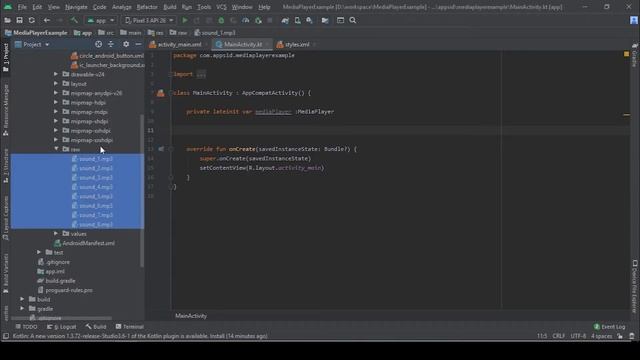Open the Terminal tool window
Viewport: 640px width, 360px height.
coord(129,327)
